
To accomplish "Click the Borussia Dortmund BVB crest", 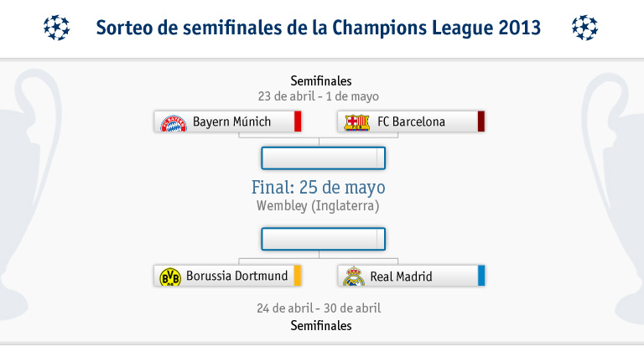I will [170, 277].
